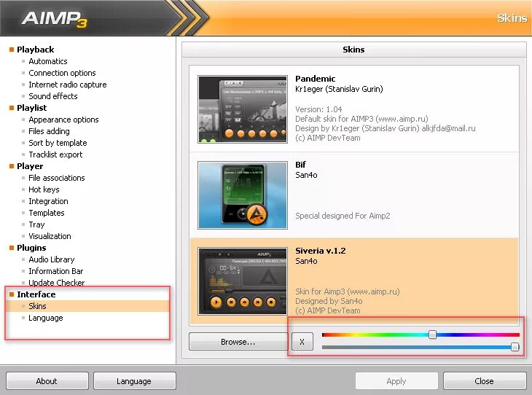The width and height of the screenshot is (532, 395).
Task: Select Audio Library plugin
Action: pyautogui.click(x=52, y=259)
